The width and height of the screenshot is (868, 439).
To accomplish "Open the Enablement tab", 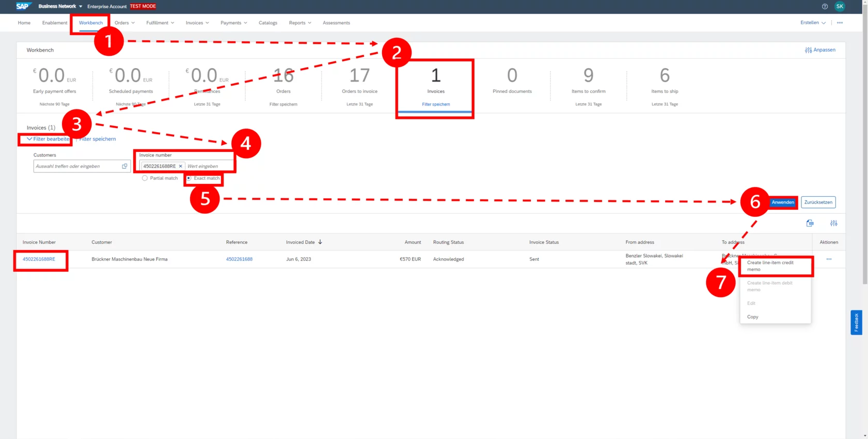I will 55,23.
